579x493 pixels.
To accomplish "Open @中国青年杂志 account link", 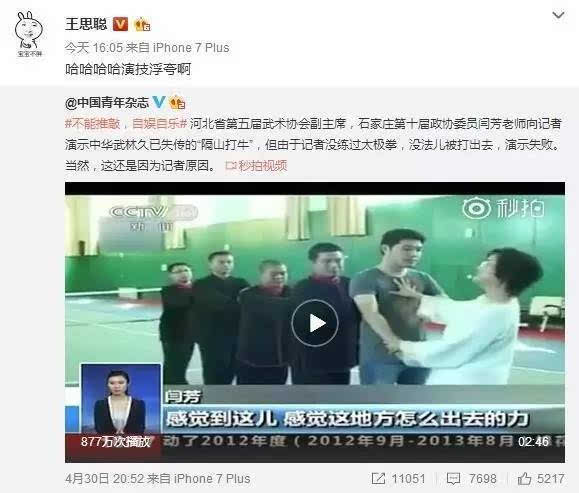I will (107, 103).
